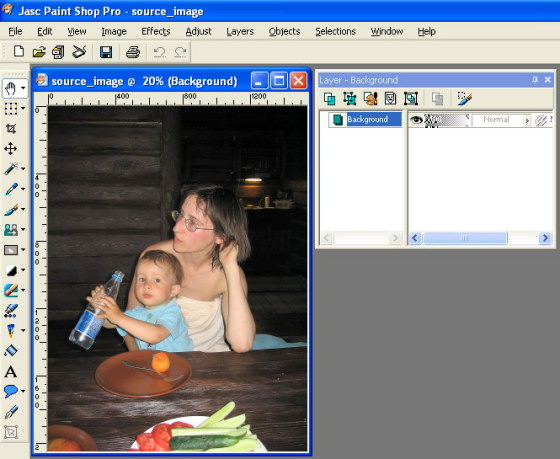
Task: Click the Redo arrow icon
Action: 180,52
